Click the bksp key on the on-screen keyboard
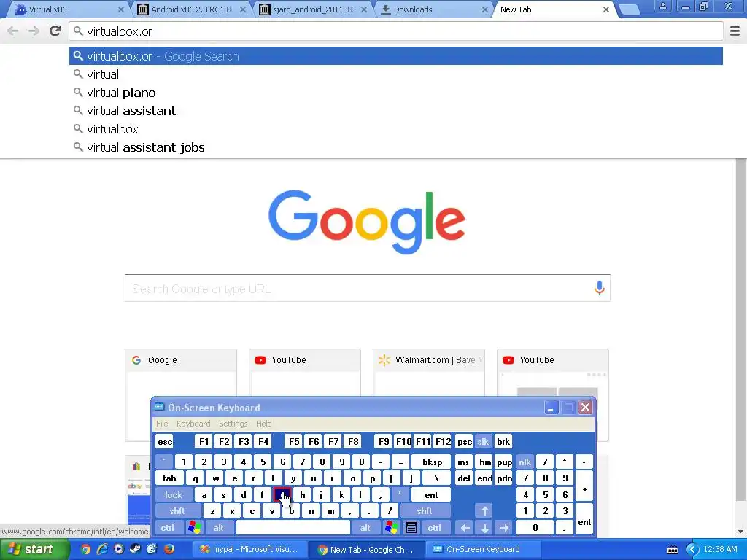This screenshot has height=560, width=747. (x=432, y=462)
